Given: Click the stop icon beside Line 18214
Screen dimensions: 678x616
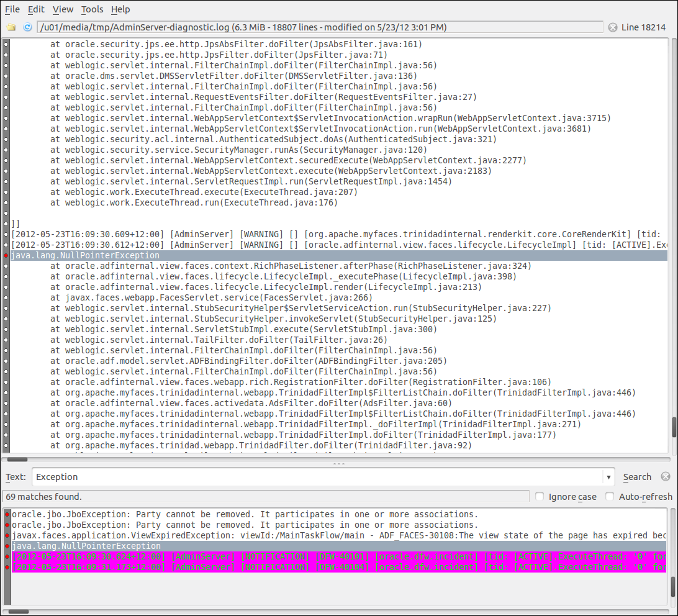Looking at the screenshot, I should [x=613, y=27].
